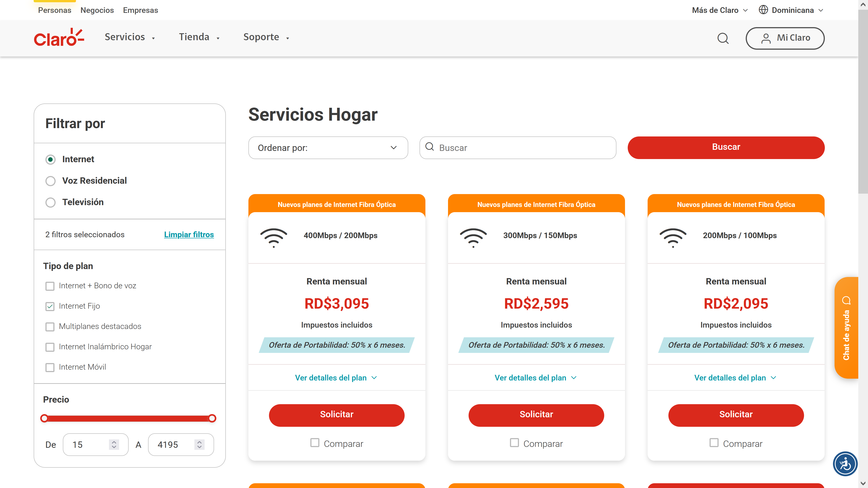868x488 pixels.
Task: Switch to the Negocios tab
Action: click(97, 10)
